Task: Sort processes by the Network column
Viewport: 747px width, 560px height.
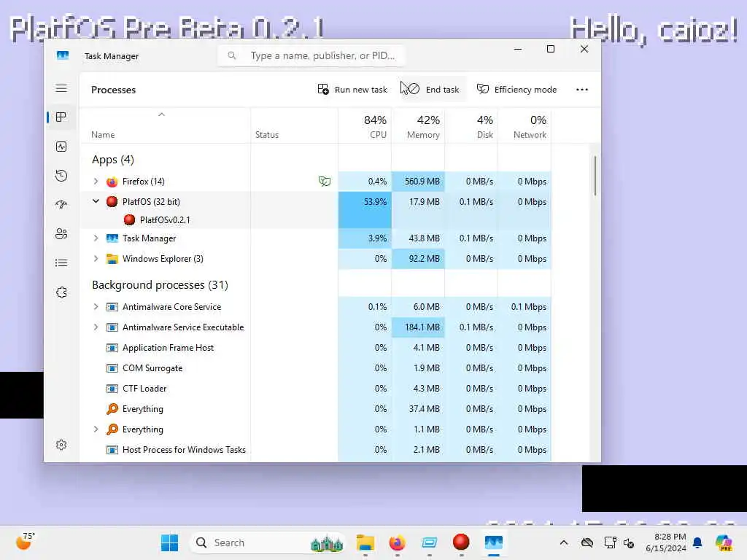Action: point(524,126)
